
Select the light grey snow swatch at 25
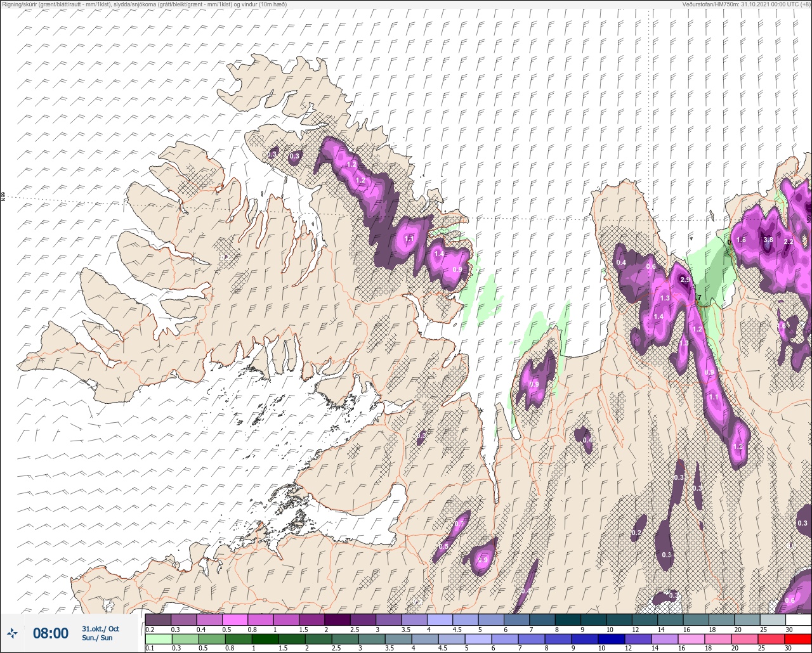pos(773,619)
